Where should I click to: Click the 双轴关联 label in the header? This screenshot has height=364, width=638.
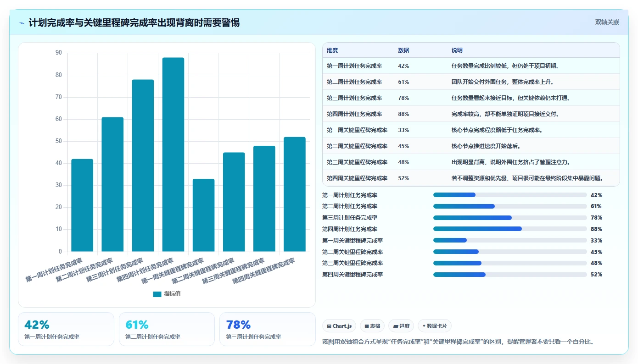click(x=607, y=22)
